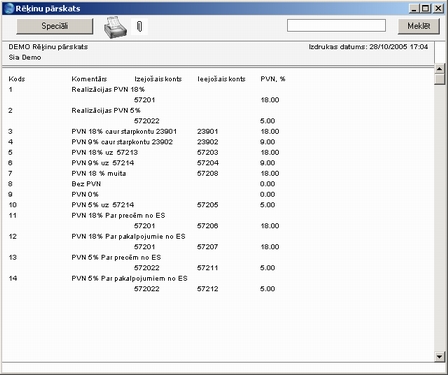Screen dimensions: 448x375
Task: Select row PVN 9% uz 57214
Action: [x=103, y=163]
